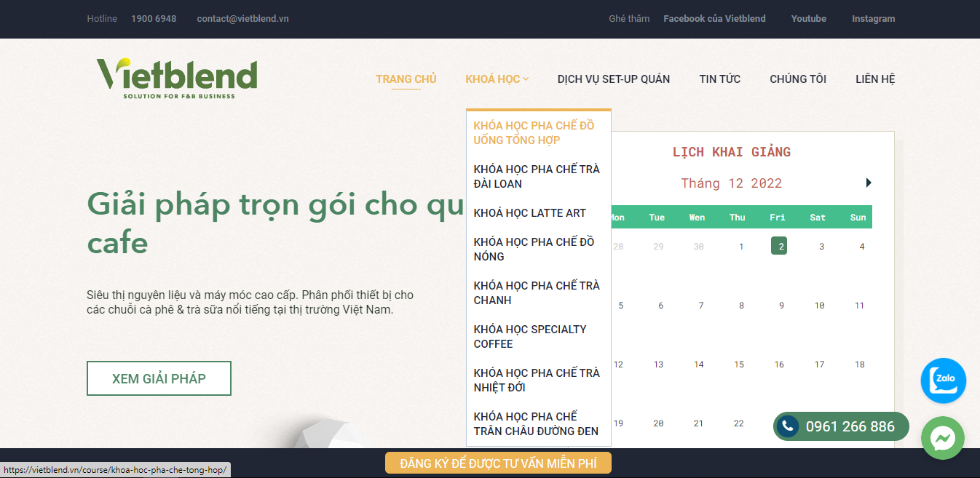Select Khóa học pha chế đồ uống tổng hợp
980x478 pixels.
click(x=539, y=132)
